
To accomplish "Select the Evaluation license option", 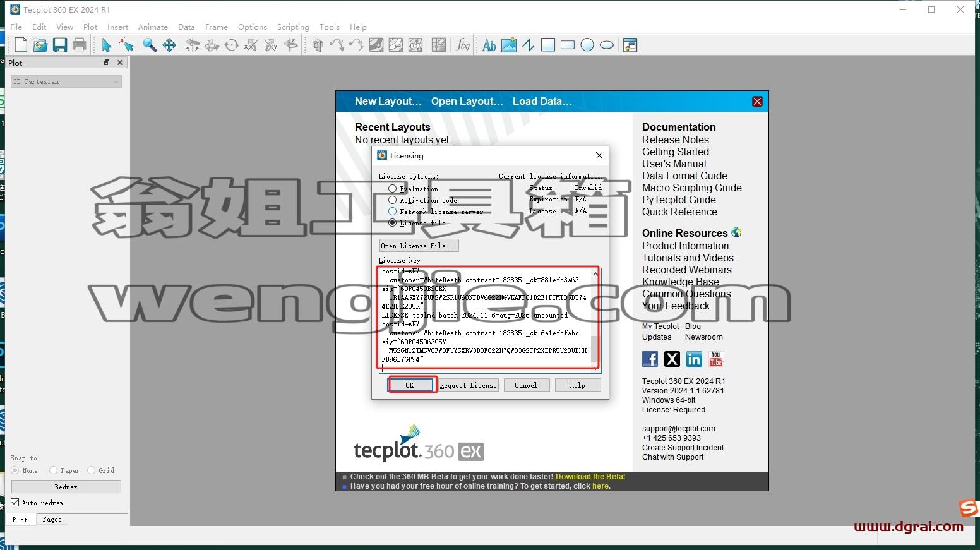I will coord(393,189).
